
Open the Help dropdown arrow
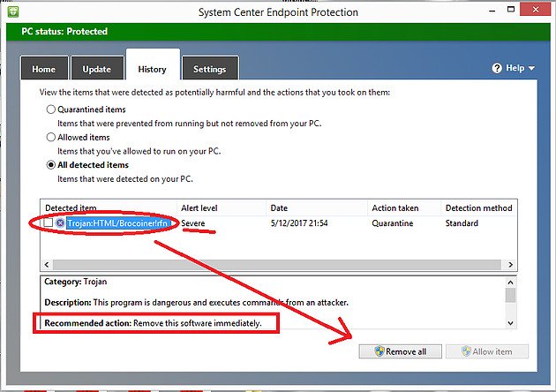[x=531, y=68]
